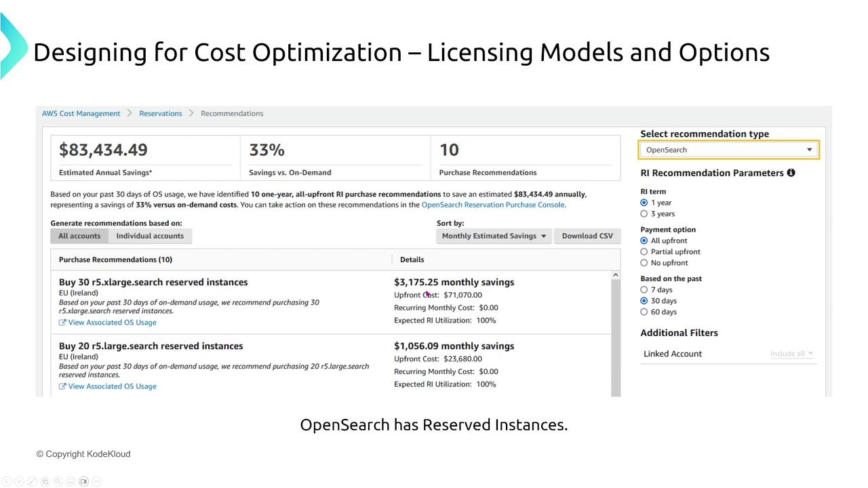Switch to the Individual accounts tab
Image resolution: width=868 pixels, height=488 pixels.
pos(150,236)
